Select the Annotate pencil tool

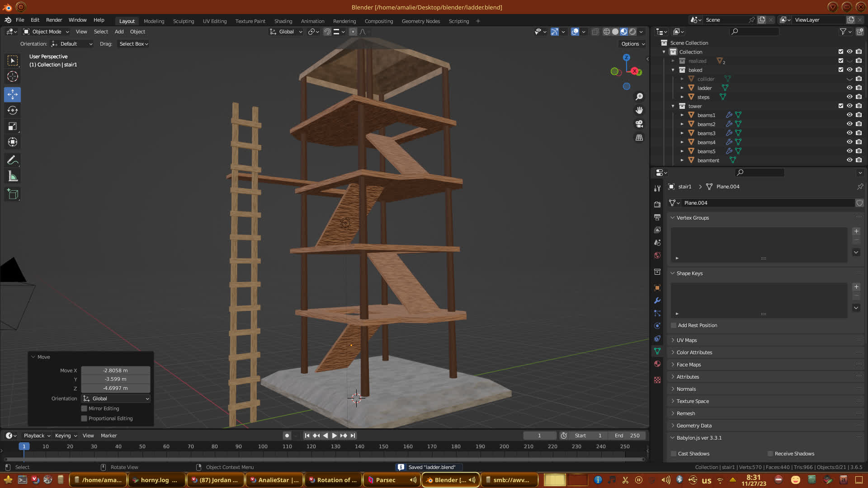tap(13, 160)
